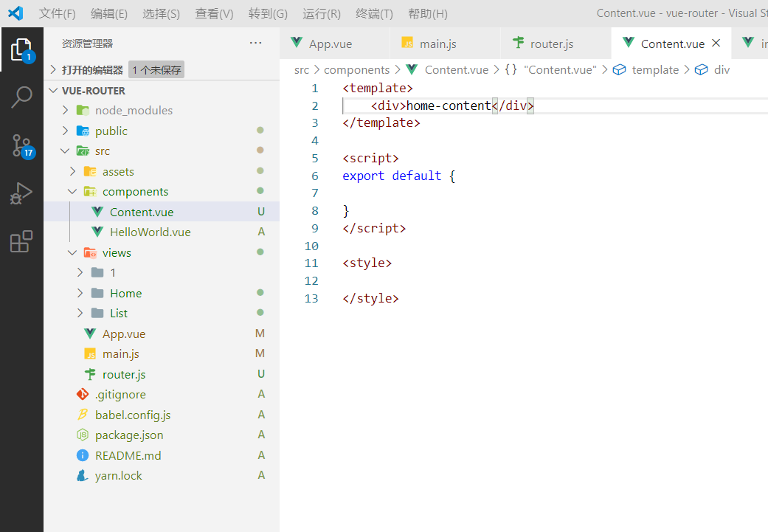Collapse the src folder chevron
The width and height of the screenshot is (768, 532).
(x=65, y=151)
